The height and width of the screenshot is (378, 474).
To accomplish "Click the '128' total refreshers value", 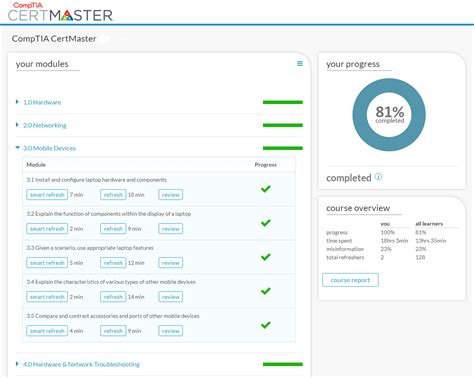I will click(420, 257).
